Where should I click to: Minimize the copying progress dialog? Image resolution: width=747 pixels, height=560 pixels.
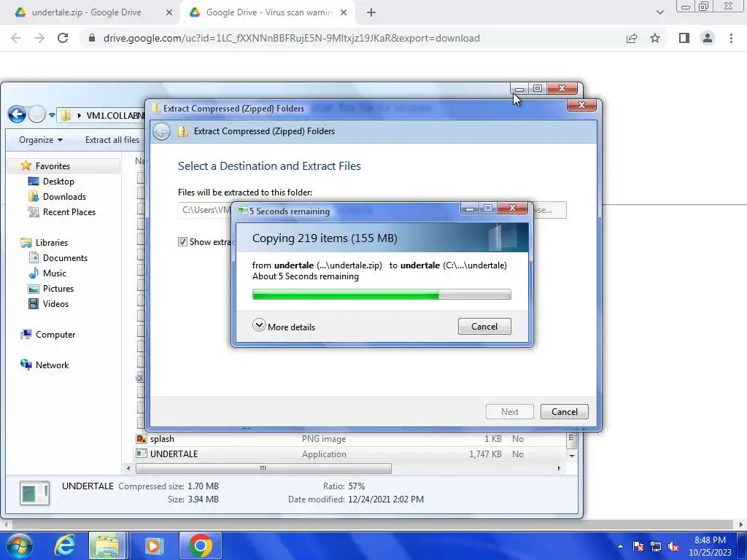pyautogui.click(x=470, y=208)
